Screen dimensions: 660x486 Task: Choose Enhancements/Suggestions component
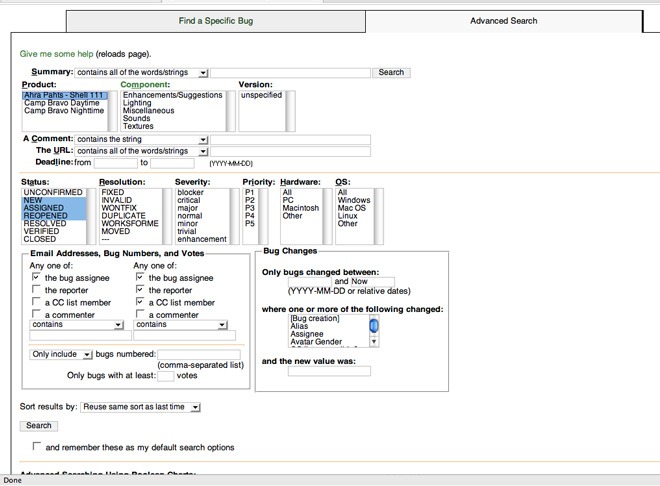coord(173,95)
